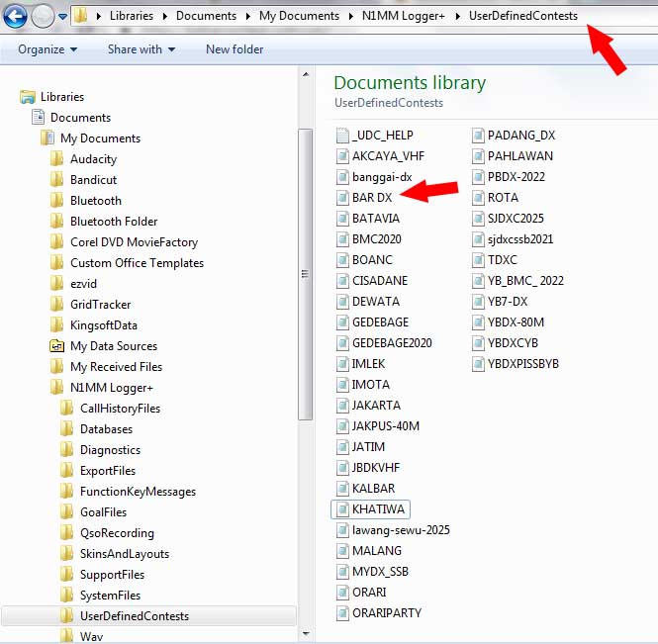The image size is (658, 644).
Task: Open the Organize dropdown menu
Action: point(47,49)
